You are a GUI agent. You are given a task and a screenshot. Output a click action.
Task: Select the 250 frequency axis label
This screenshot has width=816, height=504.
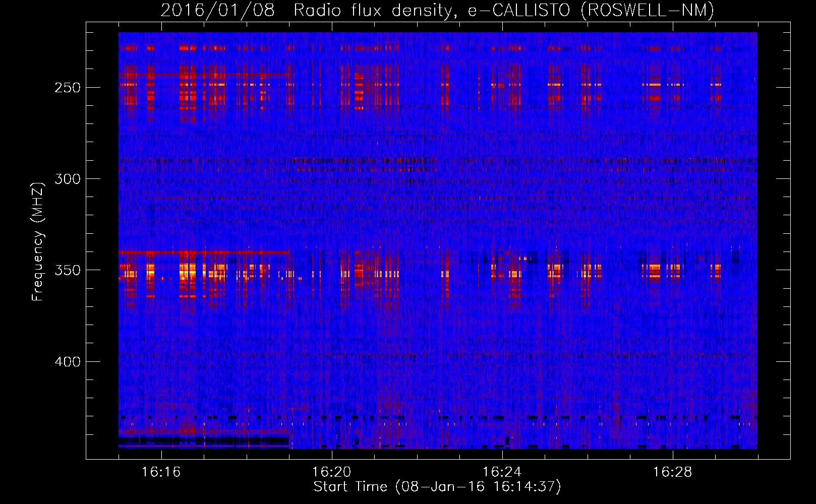(x=68, y=88)
